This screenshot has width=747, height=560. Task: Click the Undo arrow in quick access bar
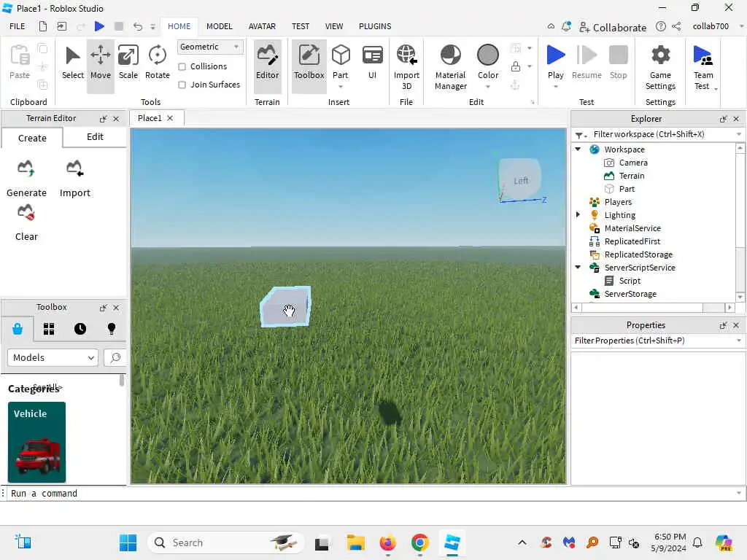coord(137,26)
